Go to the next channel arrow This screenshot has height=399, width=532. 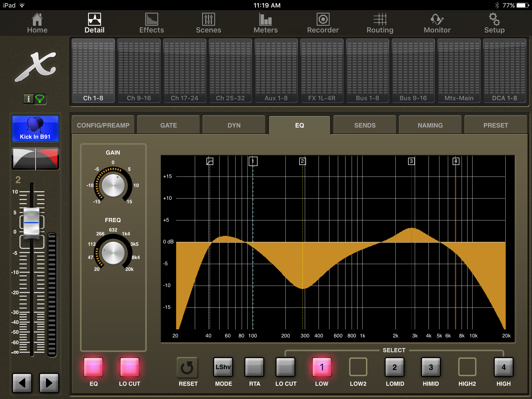coord(49,383)
